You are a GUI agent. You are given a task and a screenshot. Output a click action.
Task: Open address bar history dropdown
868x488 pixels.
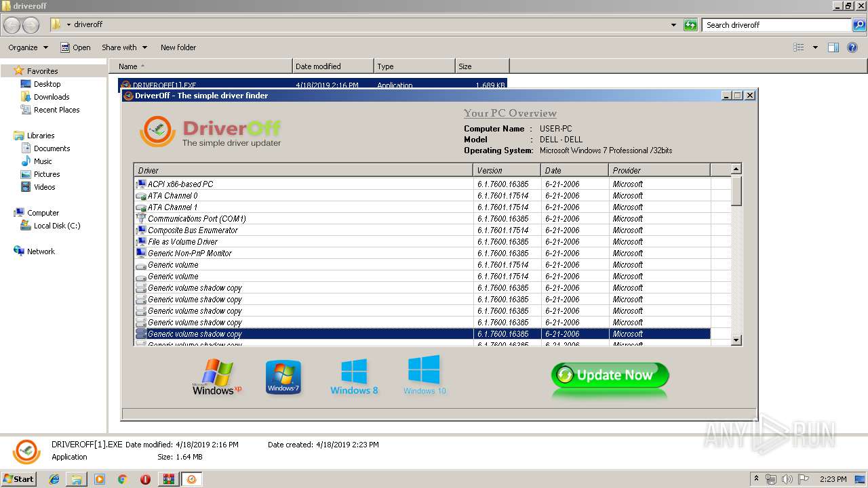click(x=673, y=25)
